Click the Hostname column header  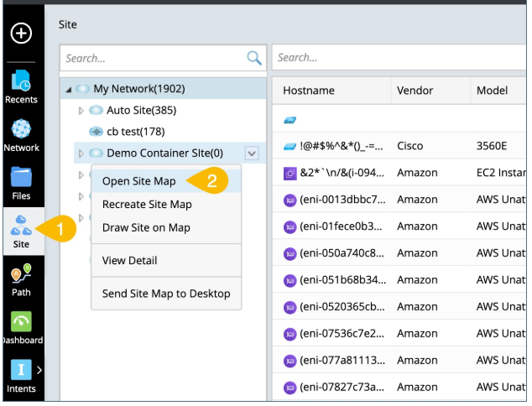click(x=309, y=91)
